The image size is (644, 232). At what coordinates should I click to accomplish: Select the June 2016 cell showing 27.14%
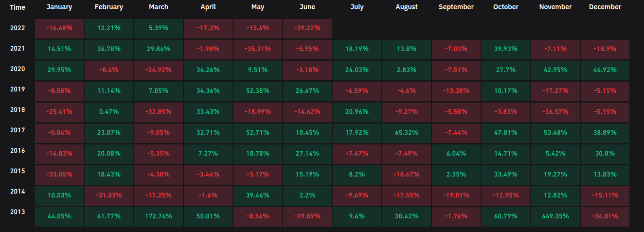(x=307, y=154)
